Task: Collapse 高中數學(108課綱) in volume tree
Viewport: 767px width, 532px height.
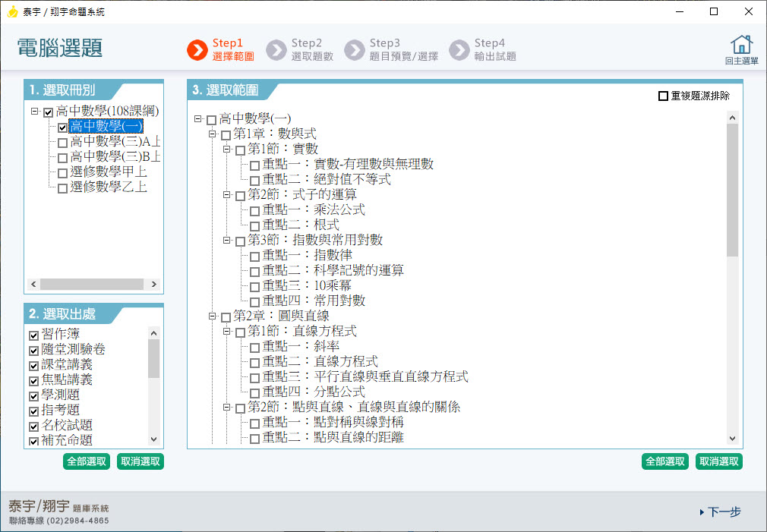Action: coord(35,112)
